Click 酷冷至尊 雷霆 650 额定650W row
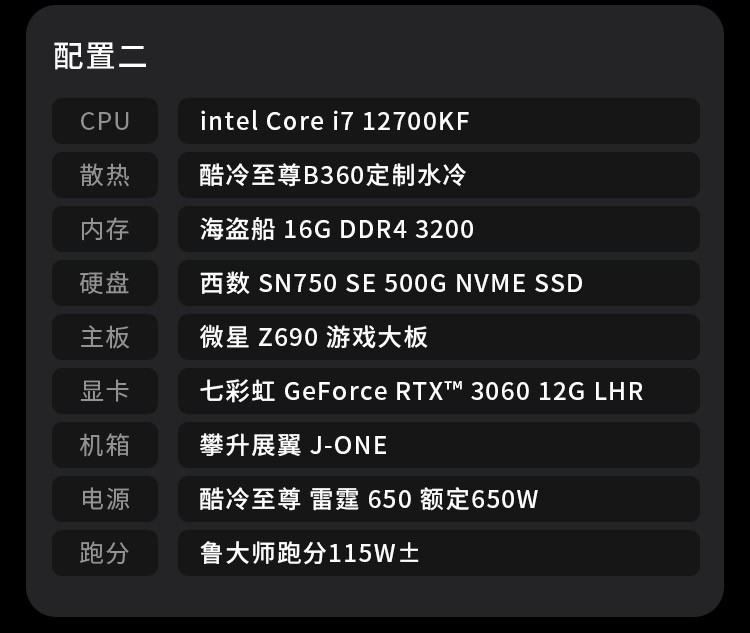Screen dimensions: 750x633 click(439, 500)
